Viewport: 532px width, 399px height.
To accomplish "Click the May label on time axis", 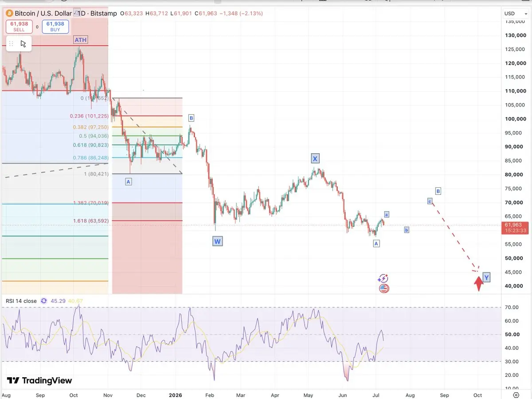I will coord(309,395).
